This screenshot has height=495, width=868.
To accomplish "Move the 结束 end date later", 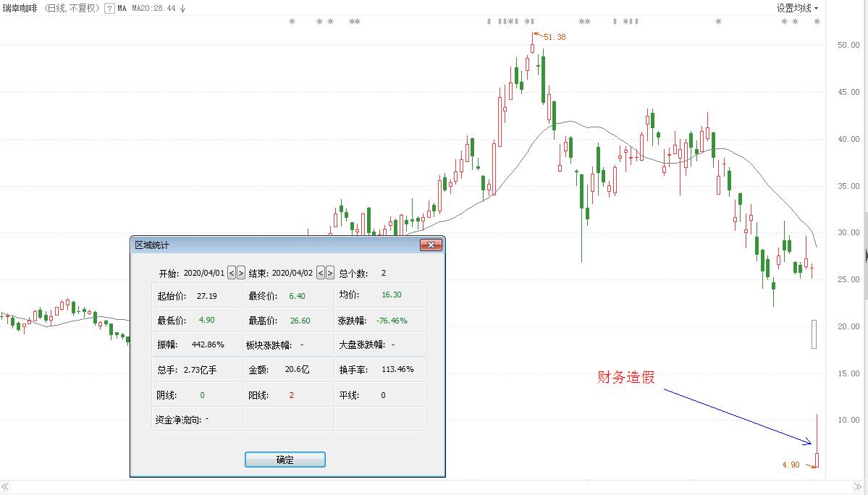I will pos(330,273).
